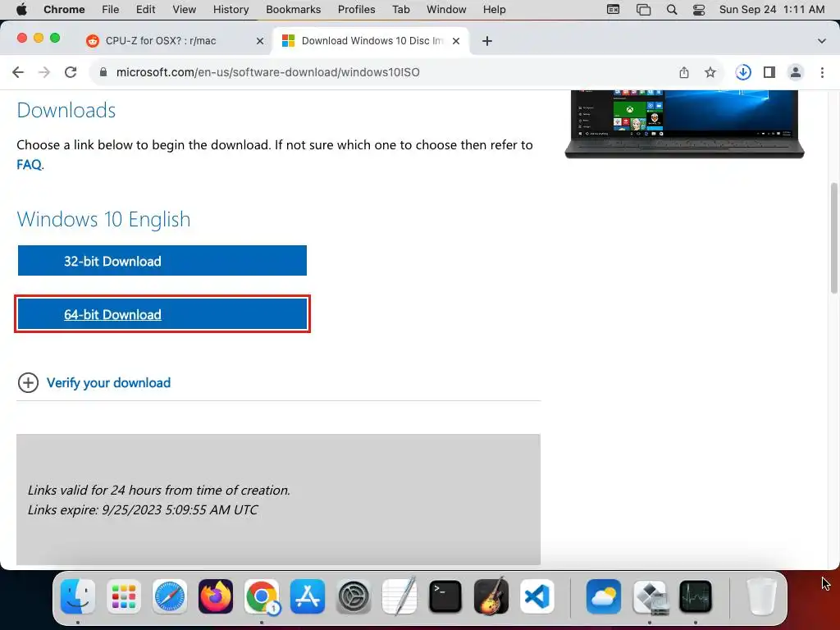This screenshot has width=840, height=630.
Task: Launch Firefox from the Dock
Action: (x=216, y=596)
